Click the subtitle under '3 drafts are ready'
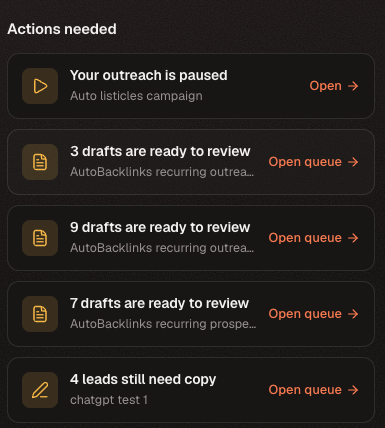 pyautogui.click(x=162, y=172)
